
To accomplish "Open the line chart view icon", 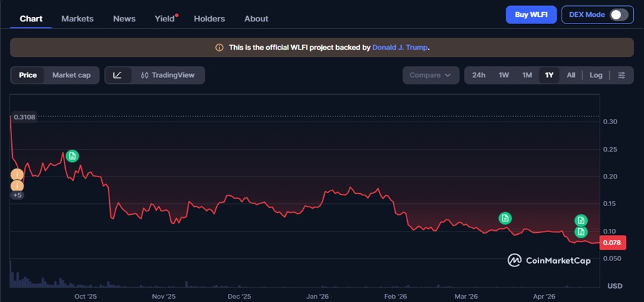I will click(x=118, y=75).
